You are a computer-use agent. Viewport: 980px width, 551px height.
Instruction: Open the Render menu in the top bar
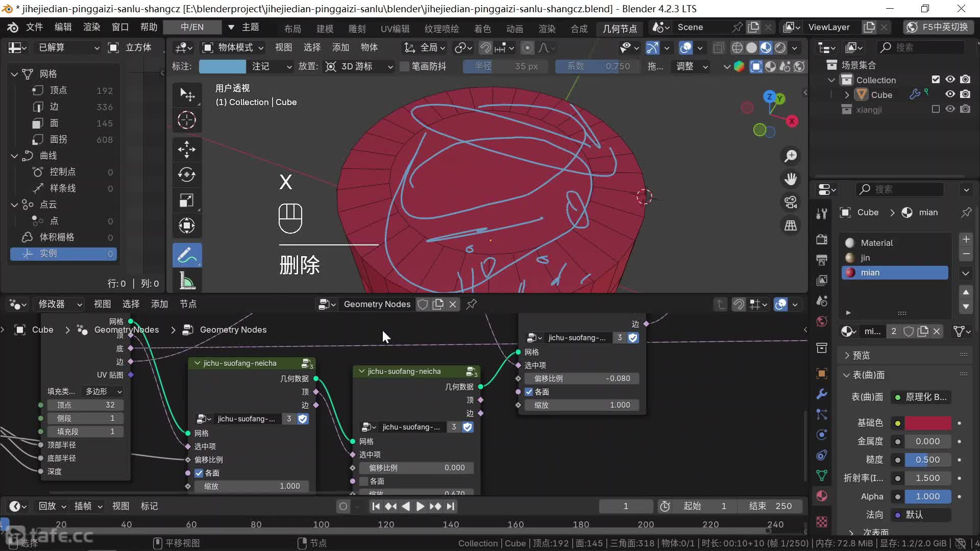click(x=92, y=27)
